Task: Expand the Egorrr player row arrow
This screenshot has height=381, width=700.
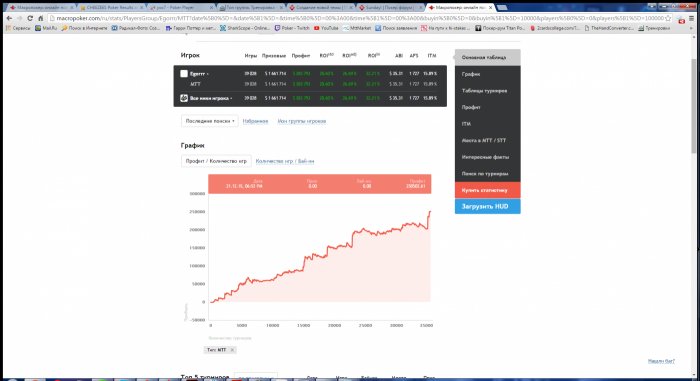Action: [x=208, y=74]
